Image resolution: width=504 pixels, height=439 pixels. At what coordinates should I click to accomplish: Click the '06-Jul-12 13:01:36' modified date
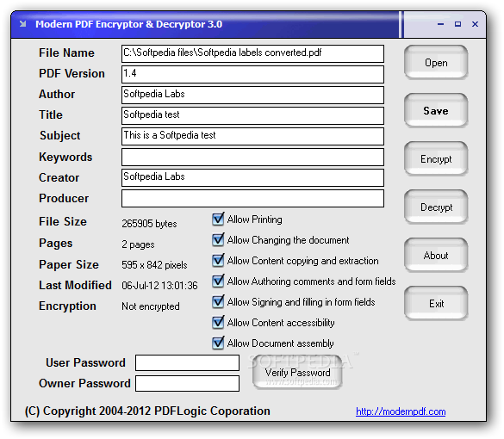click(x=159, y=286)
